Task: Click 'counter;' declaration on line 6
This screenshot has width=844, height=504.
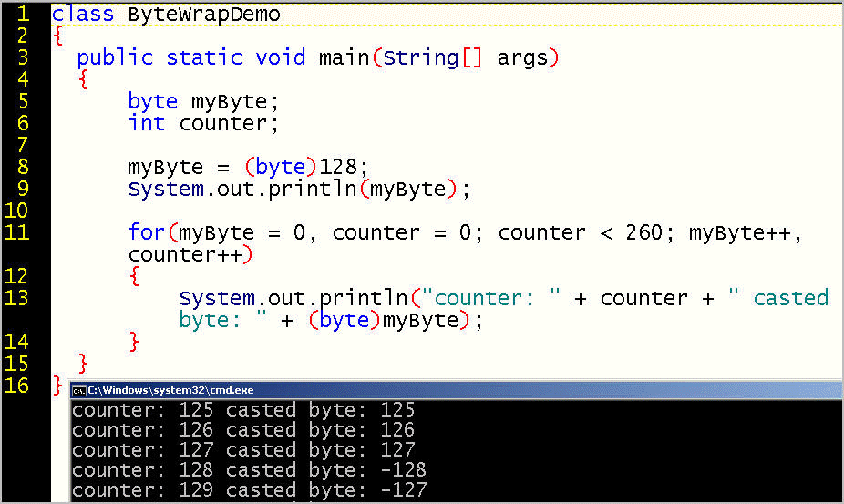Action: point(230,124)
